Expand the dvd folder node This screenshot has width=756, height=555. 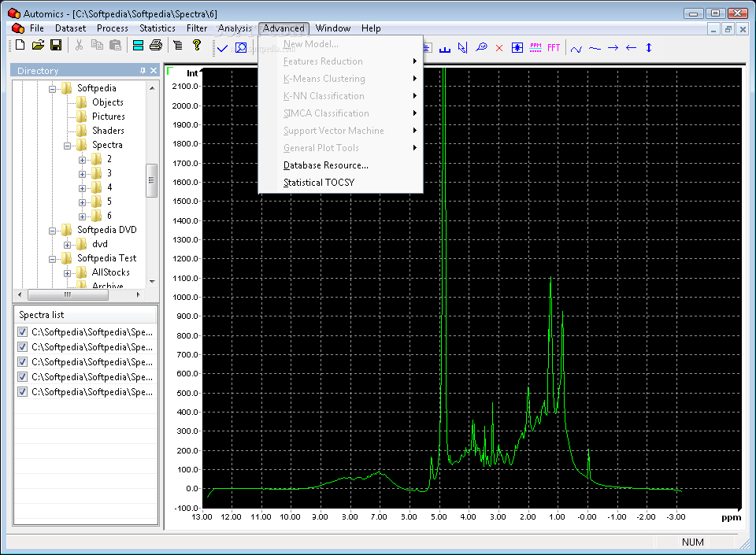(68, 245)
